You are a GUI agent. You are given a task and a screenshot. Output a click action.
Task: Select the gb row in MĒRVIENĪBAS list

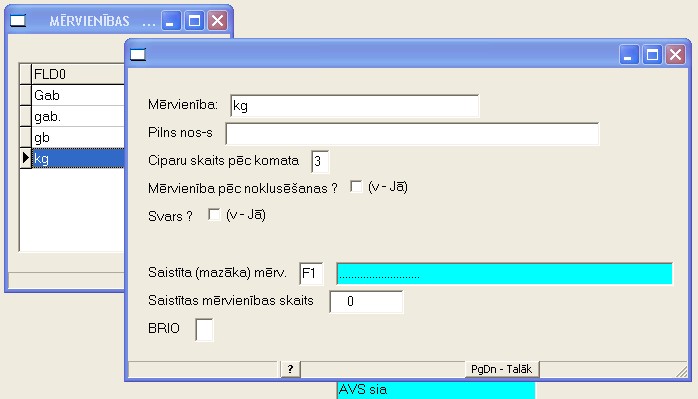click(x=78, y=138)
